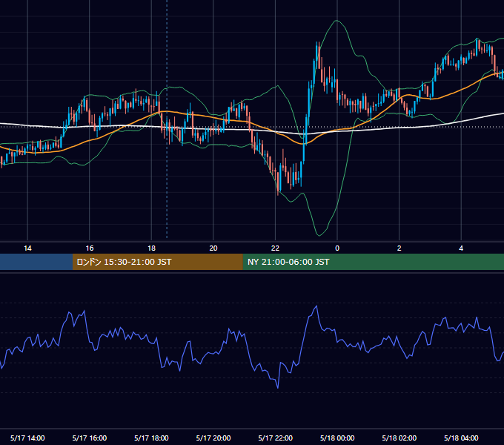Image resolution: width=504 pixels, height=445 pixels.
Task: Click the hour label 14 on price chart axis
Action: [x=27, y=248]
